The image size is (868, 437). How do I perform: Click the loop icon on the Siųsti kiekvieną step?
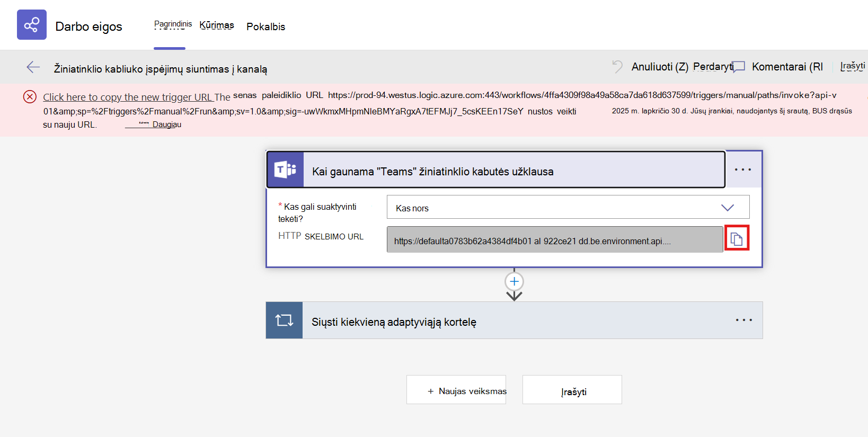[285, 320]
